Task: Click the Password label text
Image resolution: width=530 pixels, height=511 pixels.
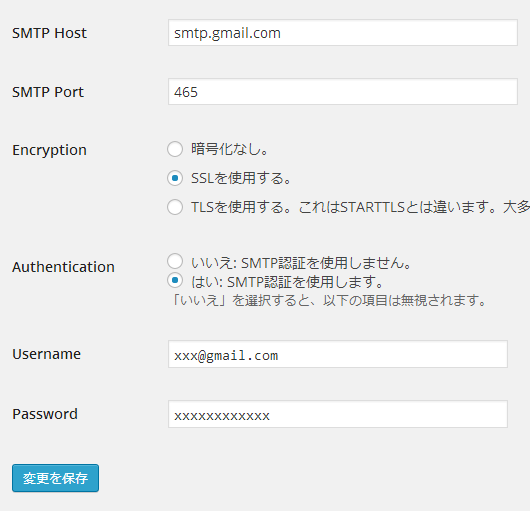Action: click(x=45, y=414)
